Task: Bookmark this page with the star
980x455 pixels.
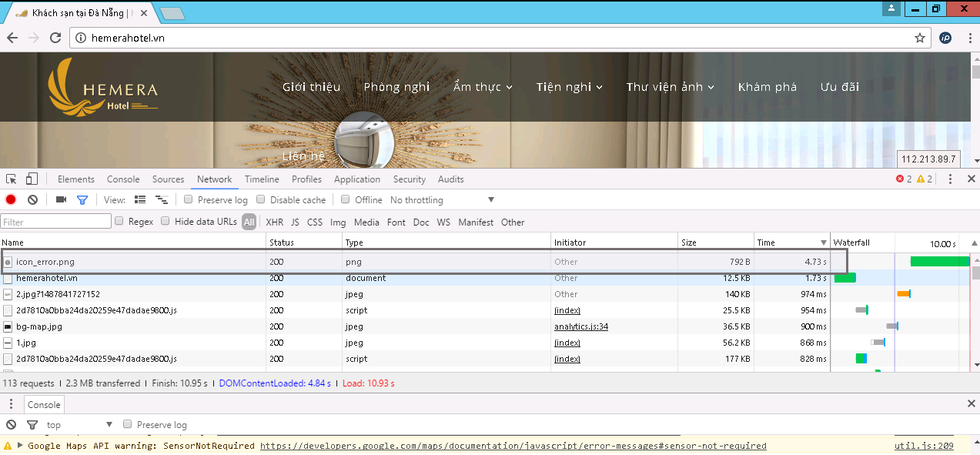Action: pyautogui.click(x=919, y=38)
